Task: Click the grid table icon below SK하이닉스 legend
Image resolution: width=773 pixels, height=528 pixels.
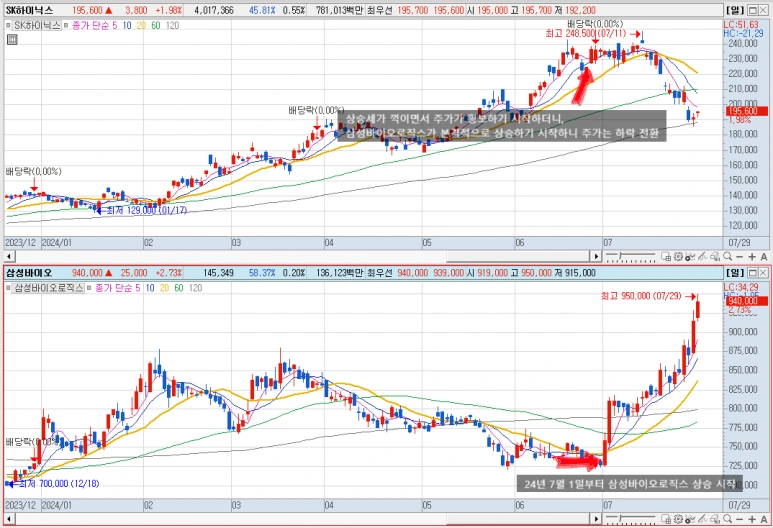Action: (12, 39)
